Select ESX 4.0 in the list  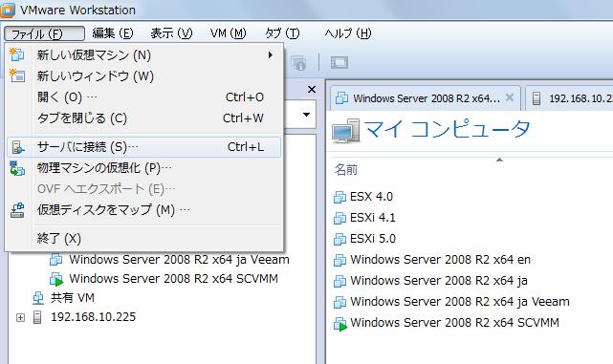tap(371, 197)
